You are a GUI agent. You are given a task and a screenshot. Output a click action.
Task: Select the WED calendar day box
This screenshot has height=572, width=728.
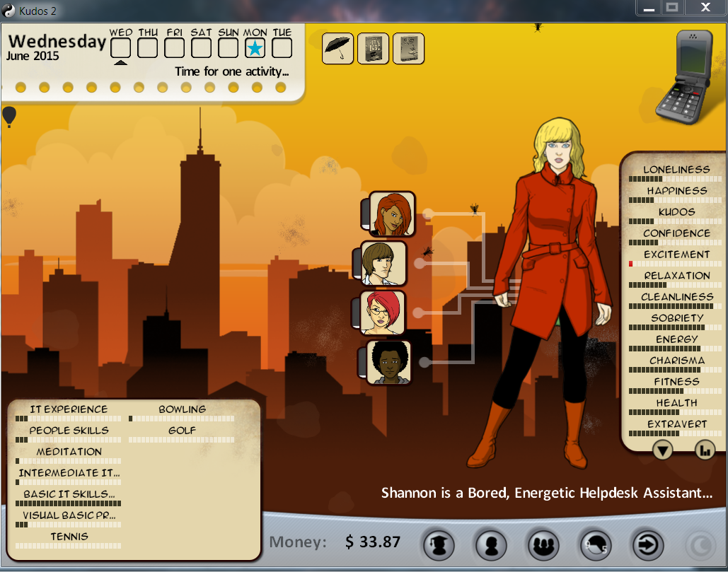click(121, 48)
